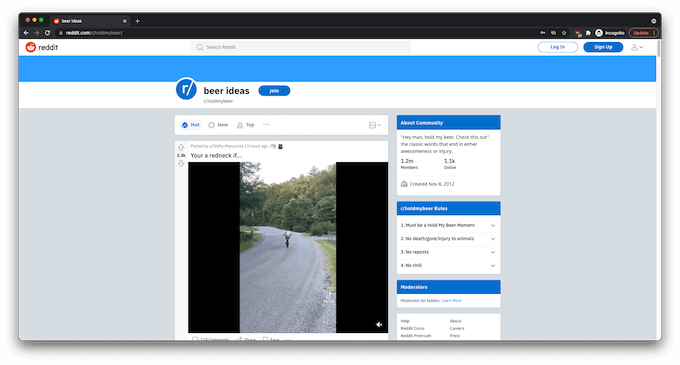Click the Sign Up button
680x365 pixels.
click(603, 47)
